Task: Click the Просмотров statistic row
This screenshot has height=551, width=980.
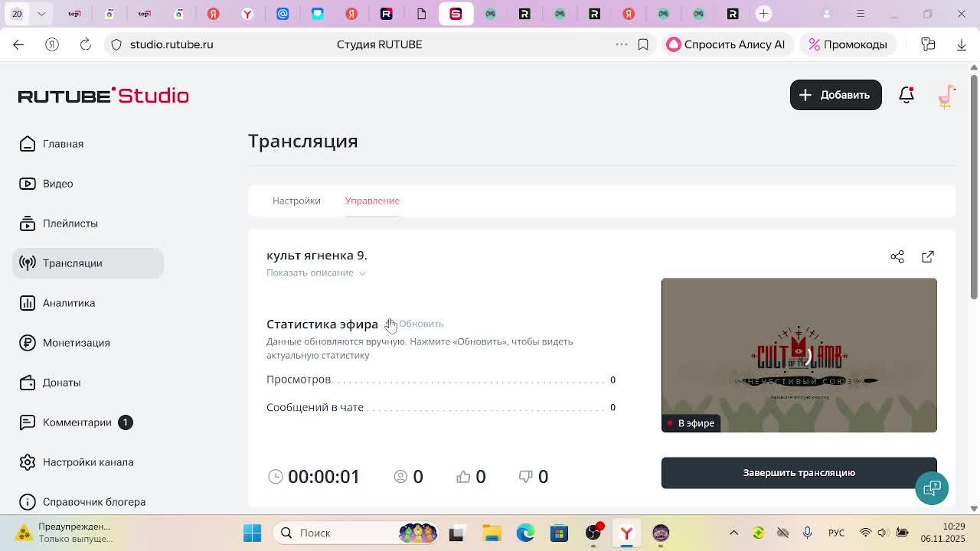Action: (x=441, y=380)
